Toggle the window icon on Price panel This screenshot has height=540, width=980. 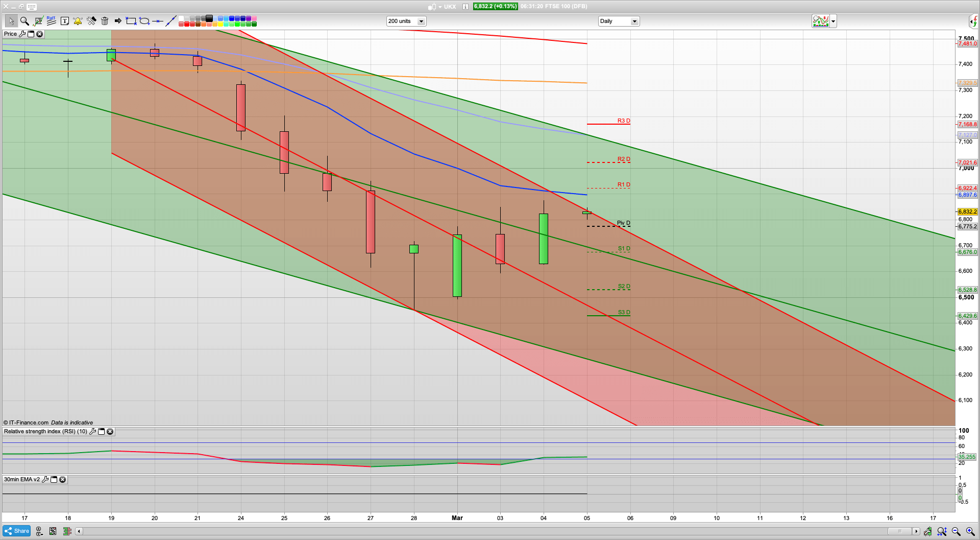click(31, 34)
